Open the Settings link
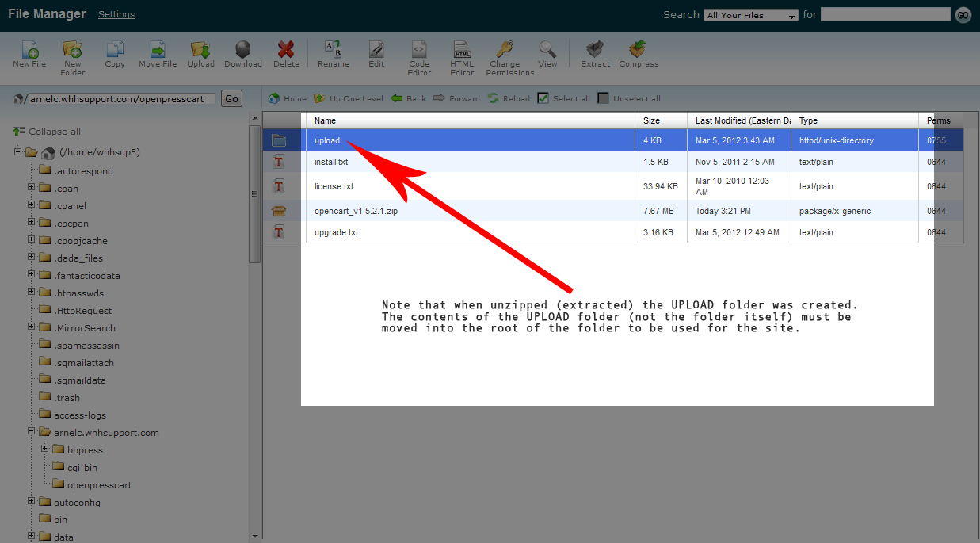Image resolution: width=980 pixels, height=543 pixels. [116, 14]
